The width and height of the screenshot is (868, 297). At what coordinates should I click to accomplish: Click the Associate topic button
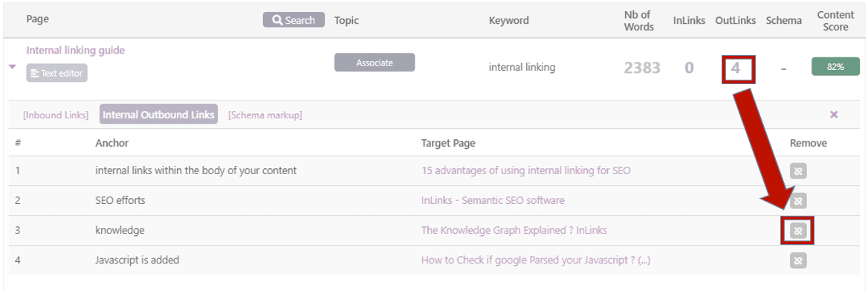pyautogui.click(x=375, y=63)
